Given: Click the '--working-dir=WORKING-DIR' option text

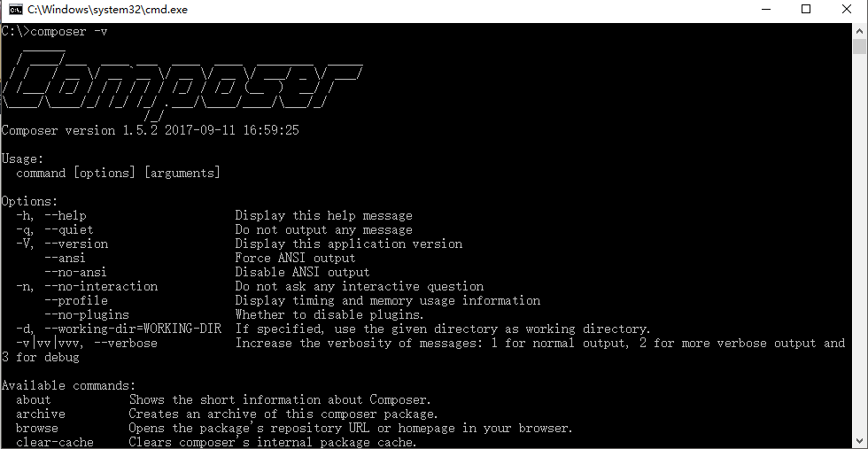Looking at the screenshot, I should pos(133,329).
